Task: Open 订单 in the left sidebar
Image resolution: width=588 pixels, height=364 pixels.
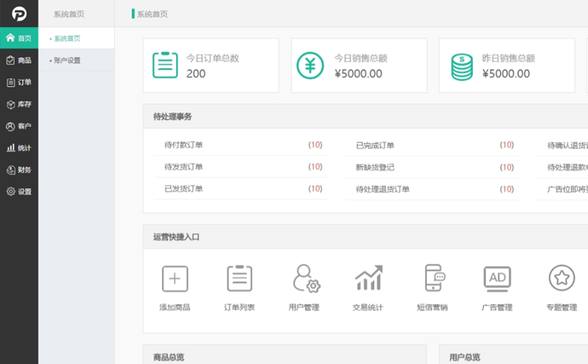Action: (x=19, y=82)
